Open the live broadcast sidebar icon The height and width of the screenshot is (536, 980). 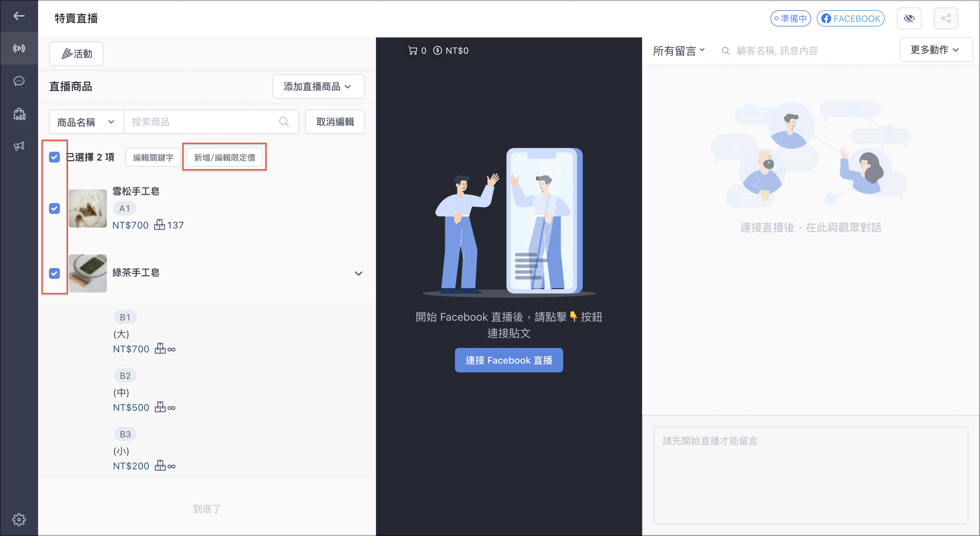19,48
